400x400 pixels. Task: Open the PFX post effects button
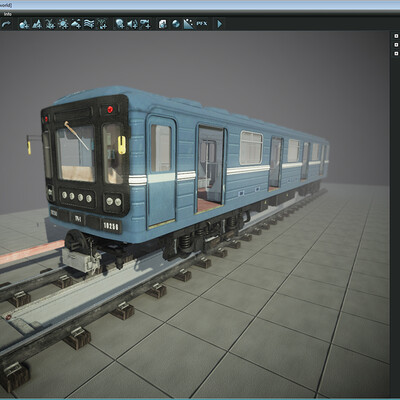click(x=202, y=24)
